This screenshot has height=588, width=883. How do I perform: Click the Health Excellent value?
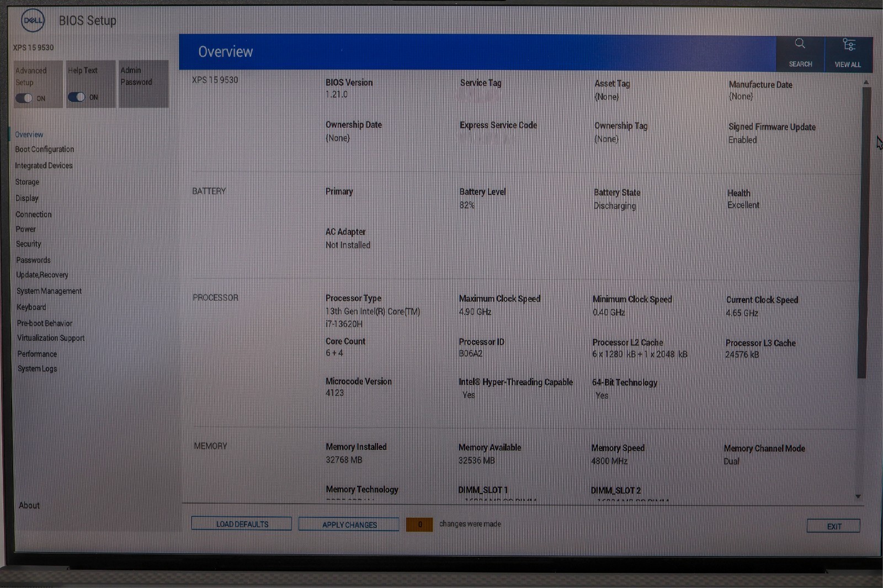(743, 205)
